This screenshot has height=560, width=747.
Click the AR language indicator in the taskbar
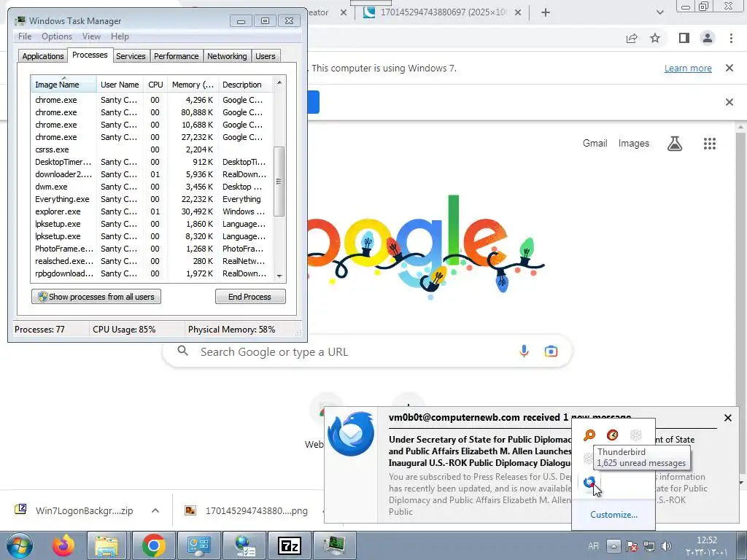tap(594, 546)
